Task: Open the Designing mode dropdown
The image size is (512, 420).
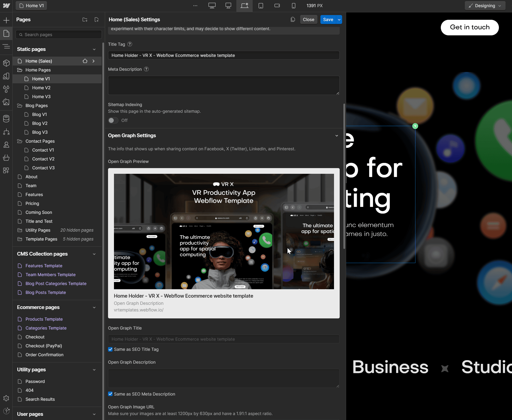Action: point(486,6)
